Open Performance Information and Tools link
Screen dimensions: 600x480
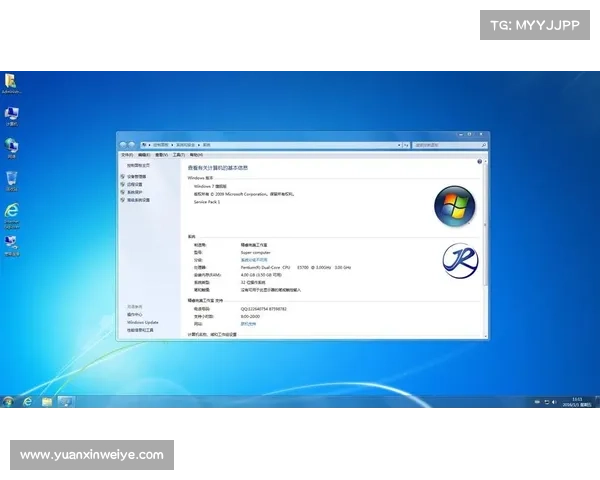pyautogui.click(x=140, y=330)
